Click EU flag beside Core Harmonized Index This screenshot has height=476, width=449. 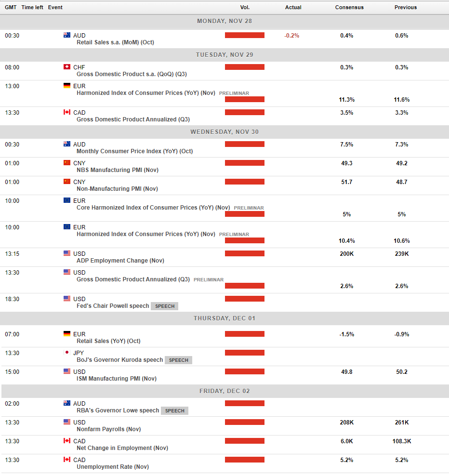(67, 200)
